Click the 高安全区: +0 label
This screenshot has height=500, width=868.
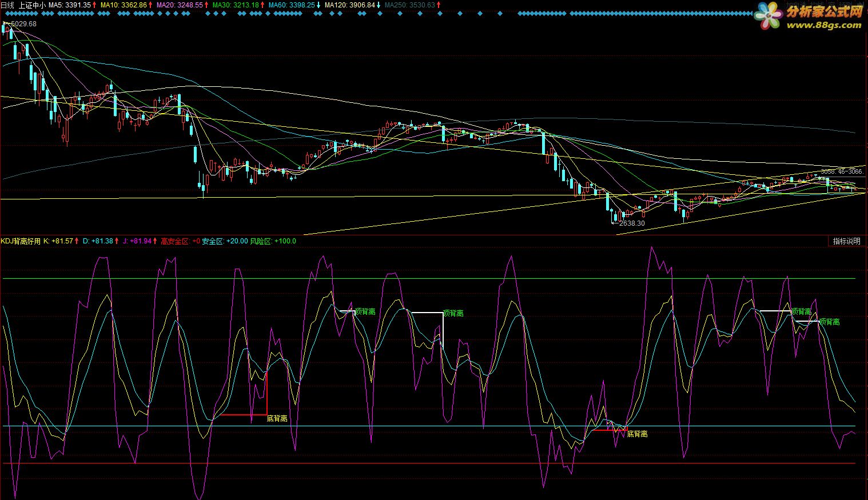(x=181, y=241)
